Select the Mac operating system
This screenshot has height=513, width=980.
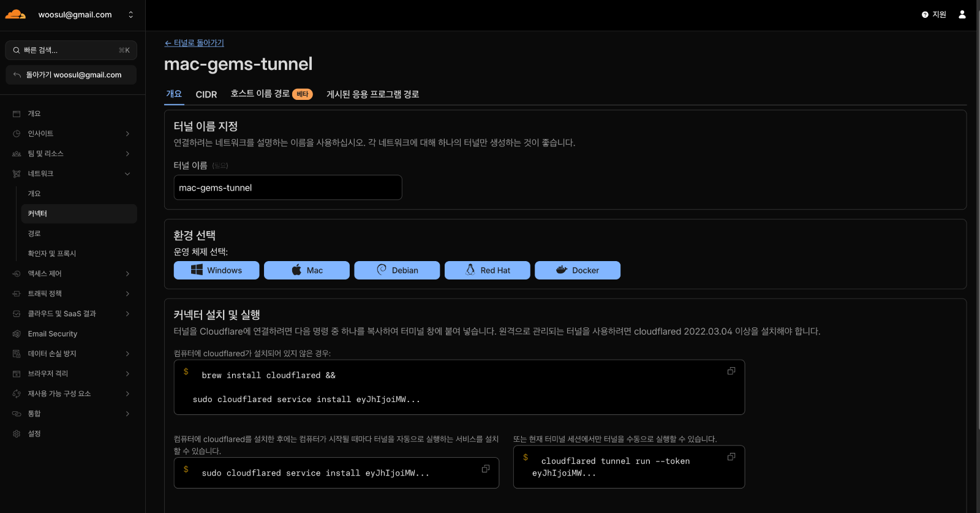pos(307,270)
